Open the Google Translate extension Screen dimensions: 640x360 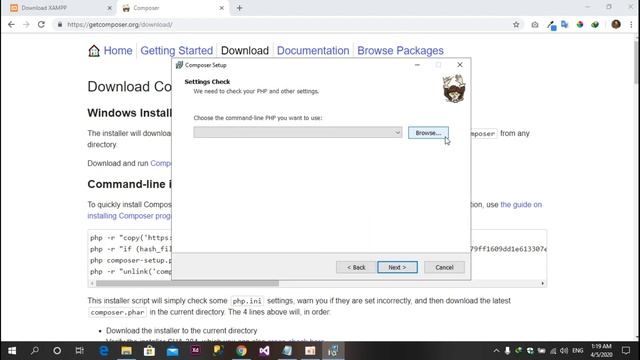coord(564,24)
